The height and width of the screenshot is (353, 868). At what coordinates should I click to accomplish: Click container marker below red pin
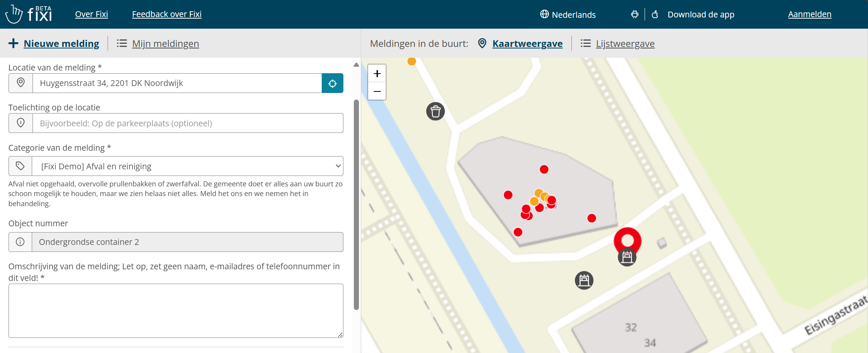(x=627, y=257)
